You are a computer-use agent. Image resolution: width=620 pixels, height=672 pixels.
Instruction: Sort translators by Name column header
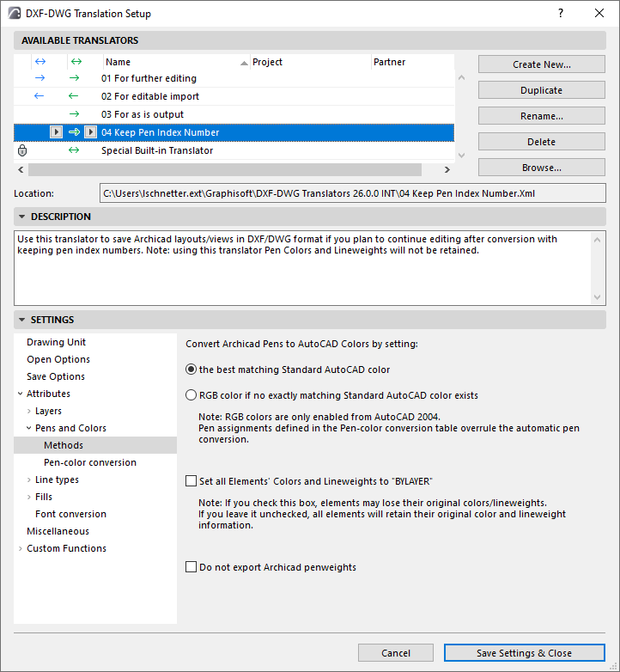click(176, 62)
